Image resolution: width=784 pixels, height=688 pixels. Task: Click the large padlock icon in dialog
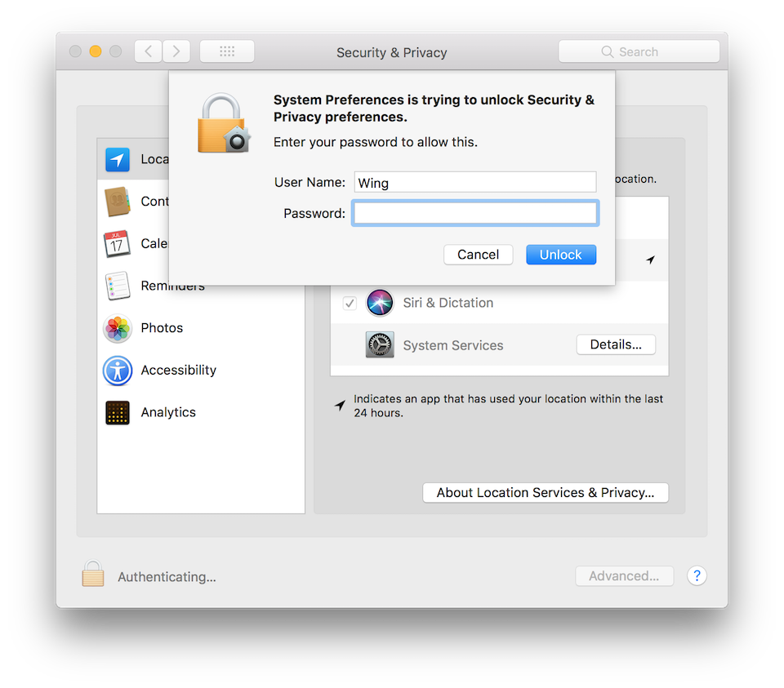(224, 123)
